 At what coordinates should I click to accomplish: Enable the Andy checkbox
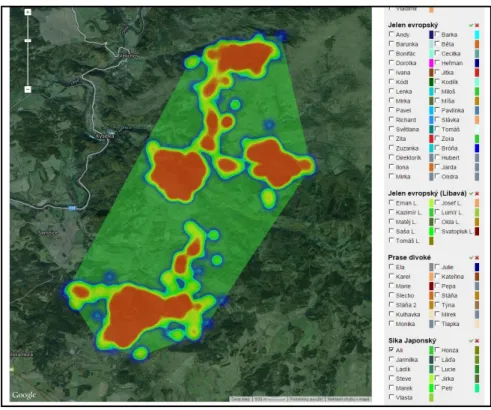pos(391,34)
